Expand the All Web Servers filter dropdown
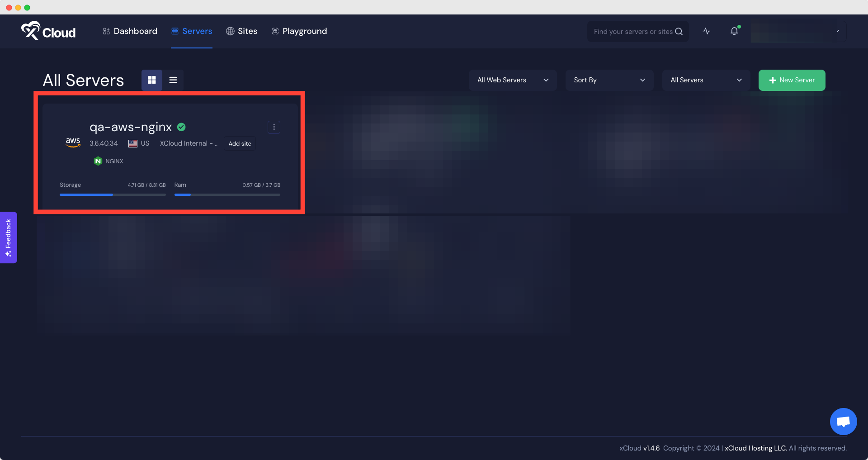Screen dimensions: 868x460 512,80
